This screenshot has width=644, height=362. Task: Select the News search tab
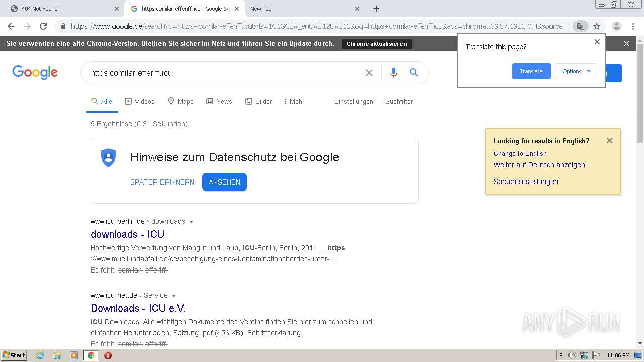pyautogui.click(x=219, y=101)
